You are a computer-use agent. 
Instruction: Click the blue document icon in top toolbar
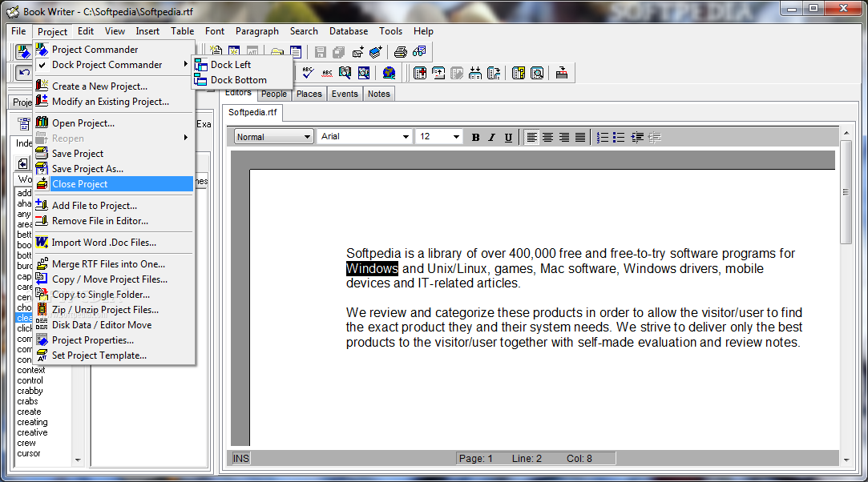(x=297, y=52)
